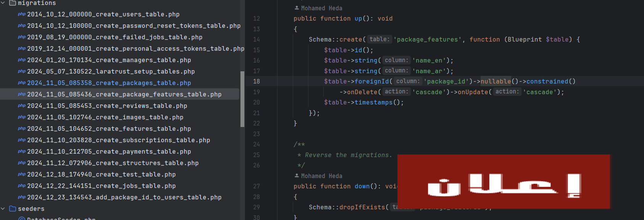Open the create_password_reset_tokens_table migration
This screenshot has width=644, height=220.
click(x=134, y=26)
